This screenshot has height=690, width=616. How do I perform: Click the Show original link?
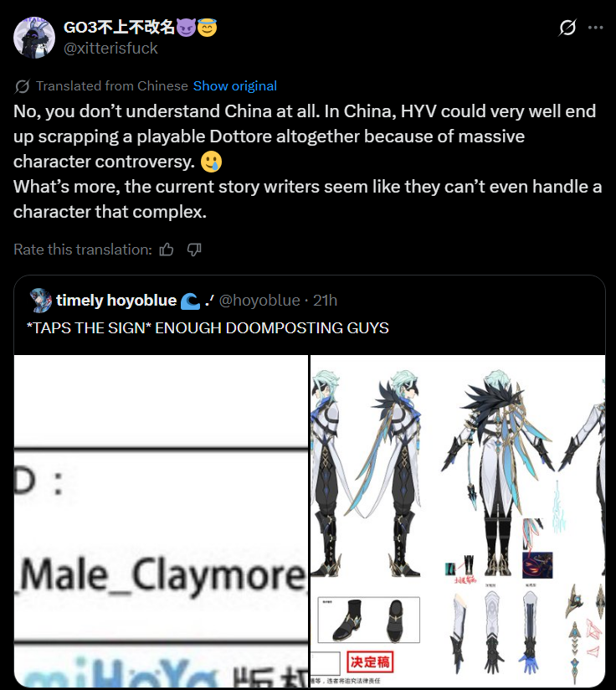(x=235, y=85)
